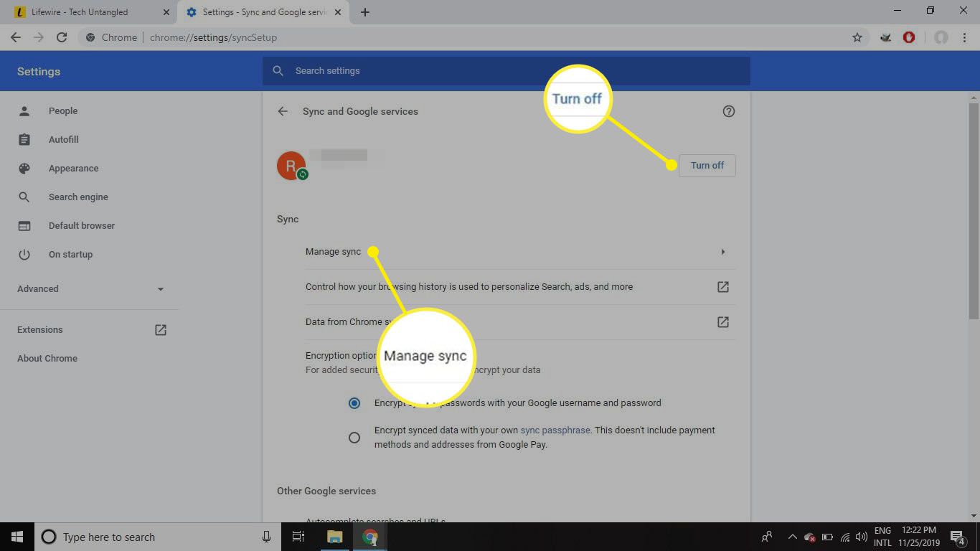
Task: Click the microphone icon in taskbar search
Action: (266, 537)
